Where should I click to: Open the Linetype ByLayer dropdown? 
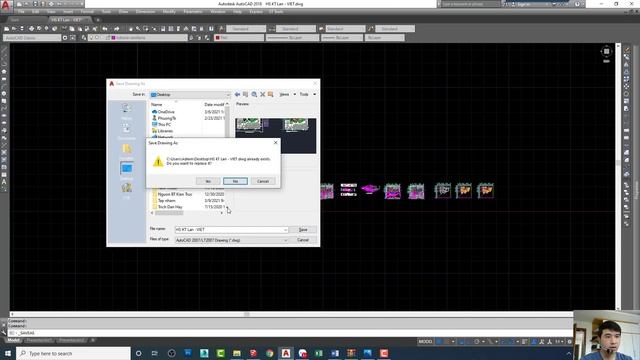pyautogui.click(x=292, y=38)
